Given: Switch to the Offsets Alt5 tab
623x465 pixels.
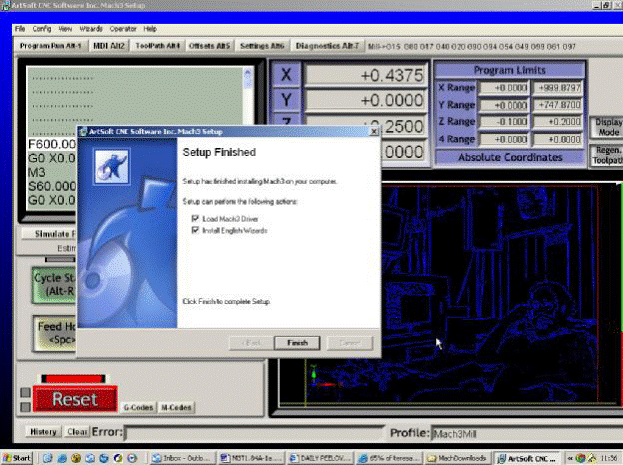Looking at the screenshot, I should coord(209,46).
